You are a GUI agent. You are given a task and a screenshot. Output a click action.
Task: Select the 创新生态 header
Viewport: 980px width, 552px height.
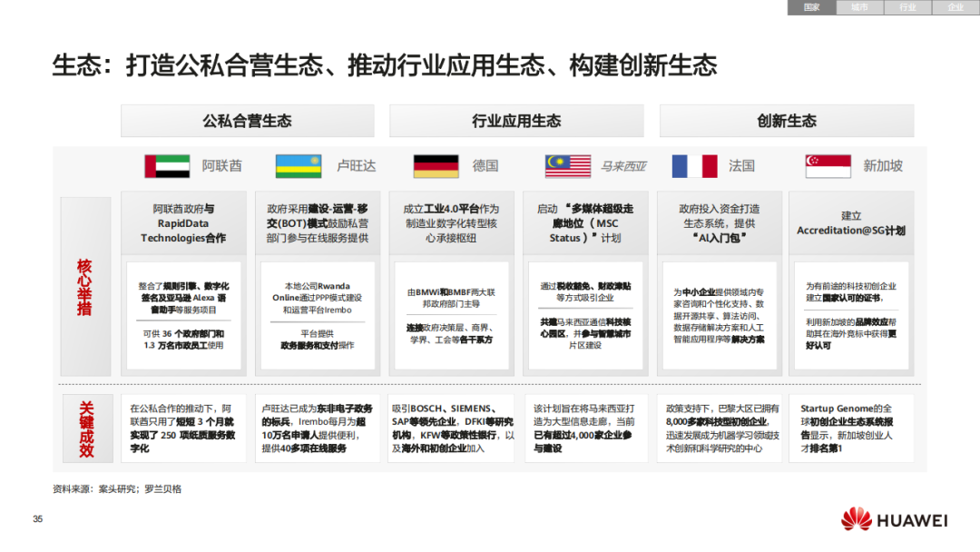pyautogui.click(x=786, y=120)
